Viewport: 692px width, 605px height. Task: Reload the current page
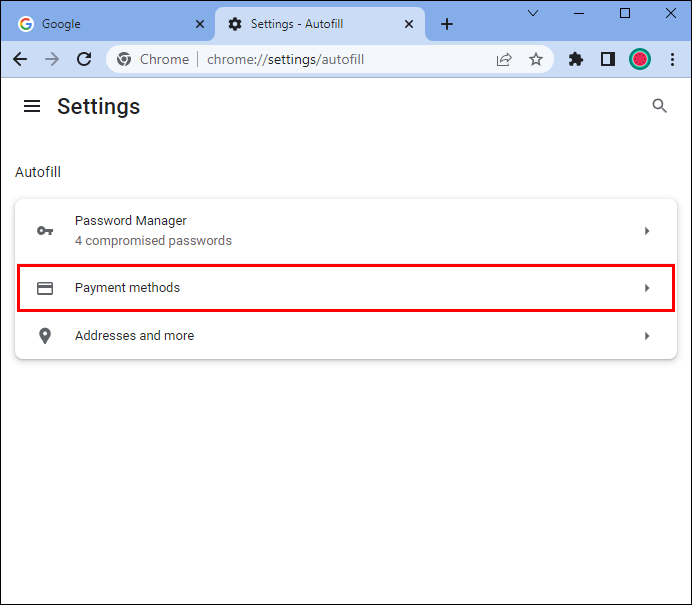84,59
